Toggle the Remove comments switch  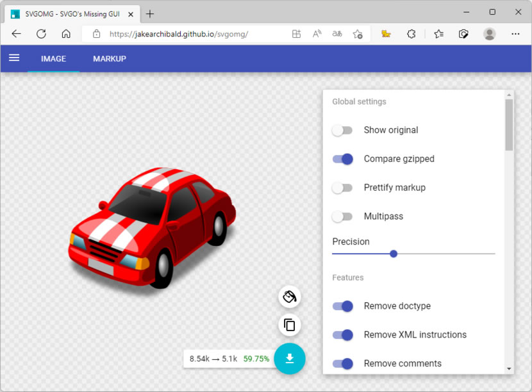click(x=342, y=364)
